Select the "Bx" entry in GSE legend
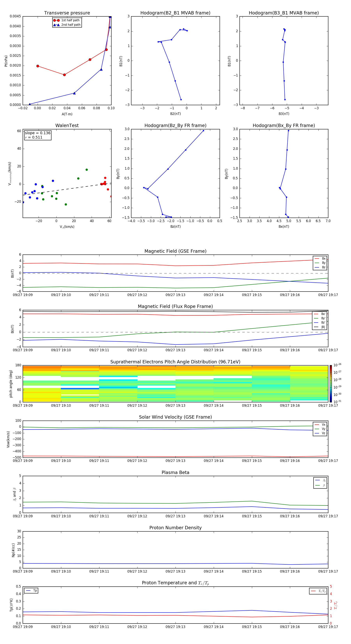The image size is (351, 644). (320, 259)
